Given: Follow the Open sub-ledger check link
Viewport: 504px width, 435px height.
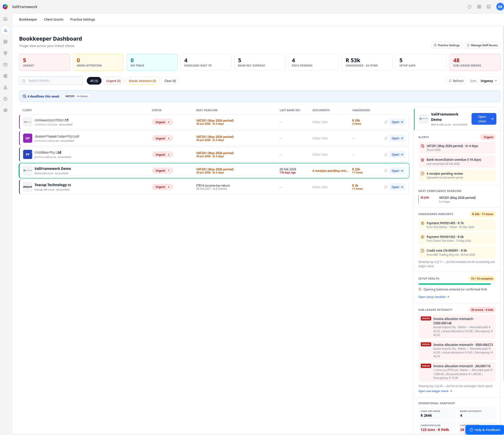Looking at the screenshot, I should click(x=435, y=391).
